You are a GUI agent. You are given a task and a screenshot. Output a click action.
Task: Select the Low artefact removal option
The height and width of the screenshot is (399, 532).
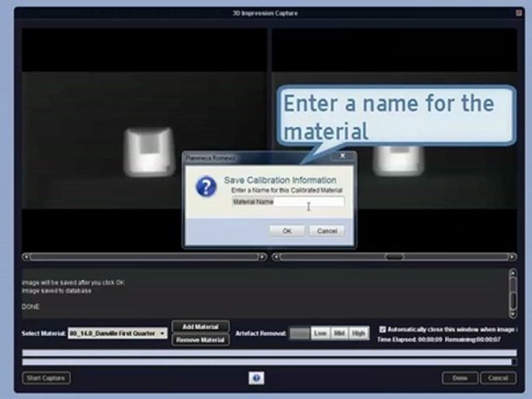[x=320, y=334]
